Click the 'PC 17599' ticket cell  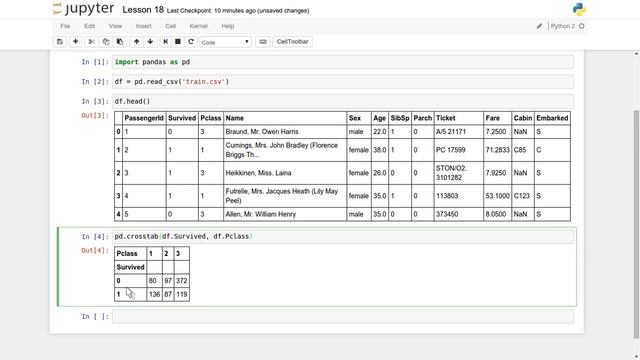(x=459, y=150)
